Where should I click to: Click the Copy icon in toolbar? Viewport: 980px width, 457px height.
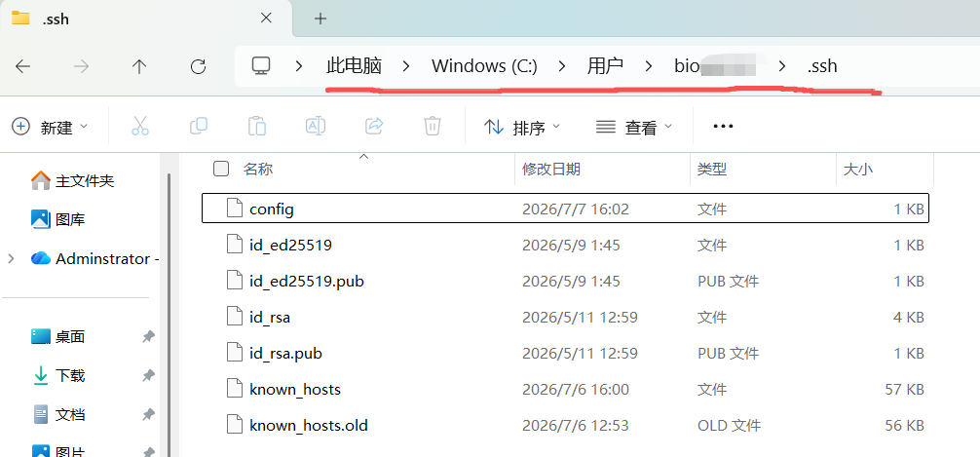[198, 127]
